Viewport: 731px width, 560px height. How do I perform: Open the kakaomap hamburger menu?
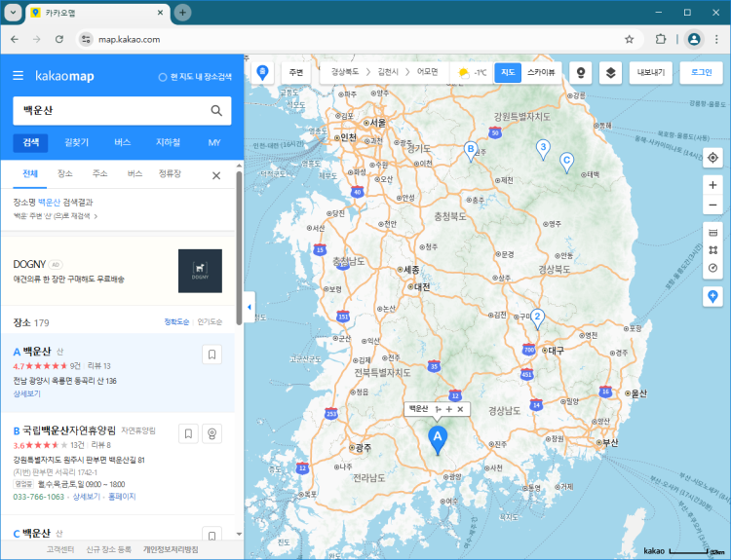pos(19,75)
